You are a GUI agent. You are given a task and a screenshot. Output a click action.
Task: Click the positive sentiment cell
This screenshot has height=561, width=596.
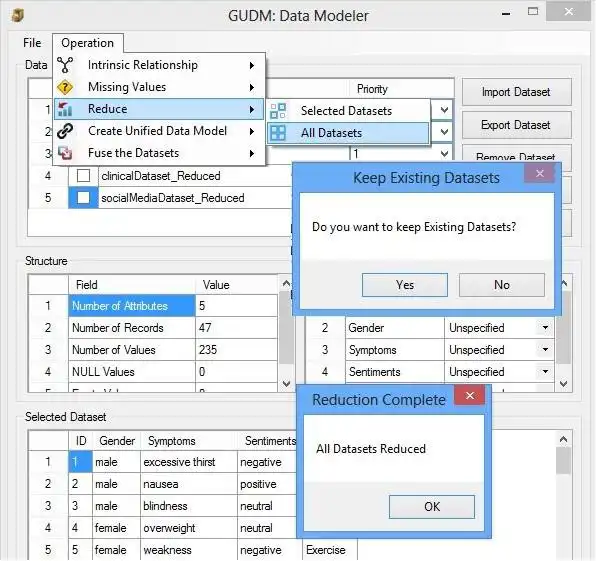pos(267,484)
